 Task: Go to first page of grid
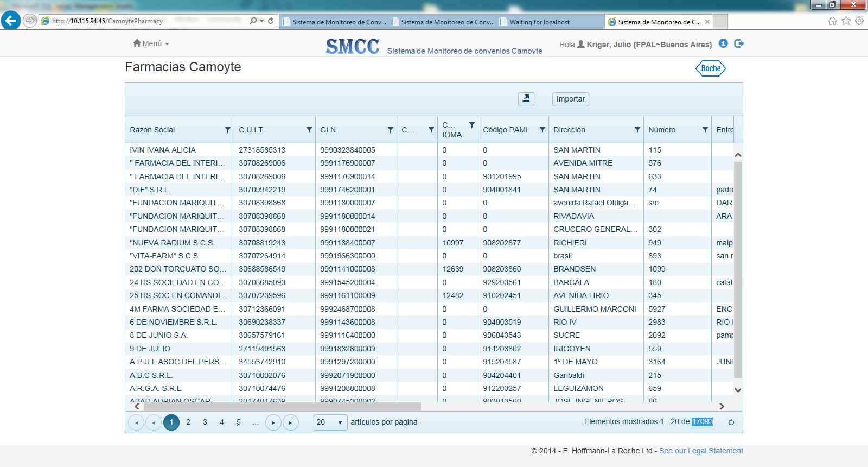[x=136, y=422]
